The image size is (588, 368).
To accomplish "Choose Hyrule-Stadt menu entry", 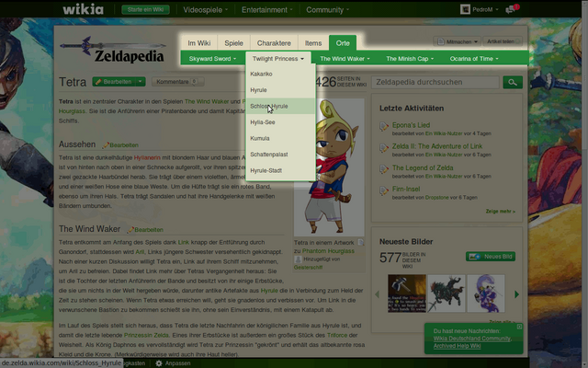I will coord(280,170).
